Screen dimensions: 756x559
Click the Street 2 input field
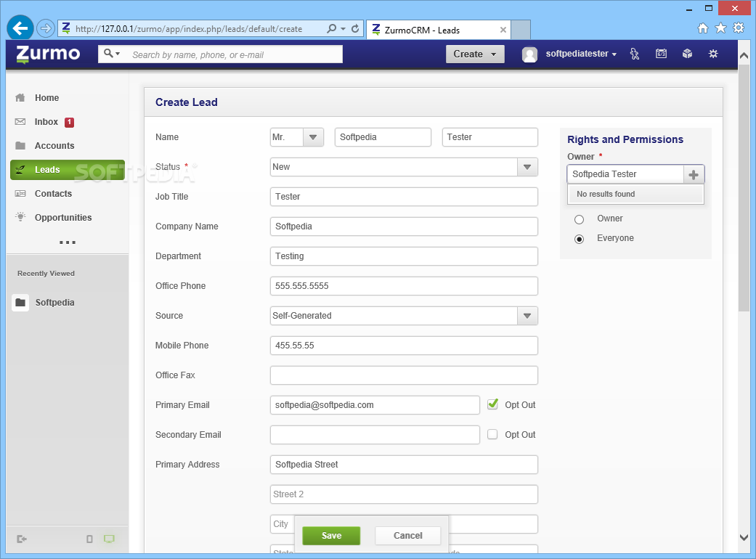click(x=404, y=494)
